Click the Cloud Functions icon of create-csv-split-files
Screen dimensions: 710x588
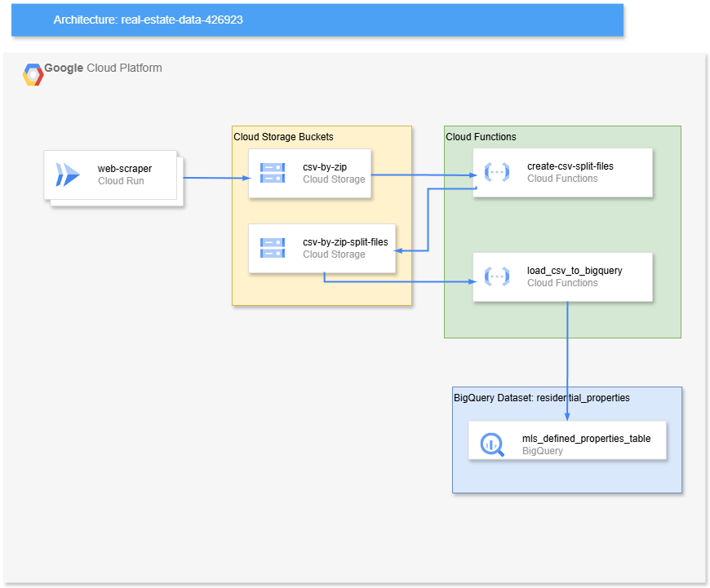tap(497, 172)
